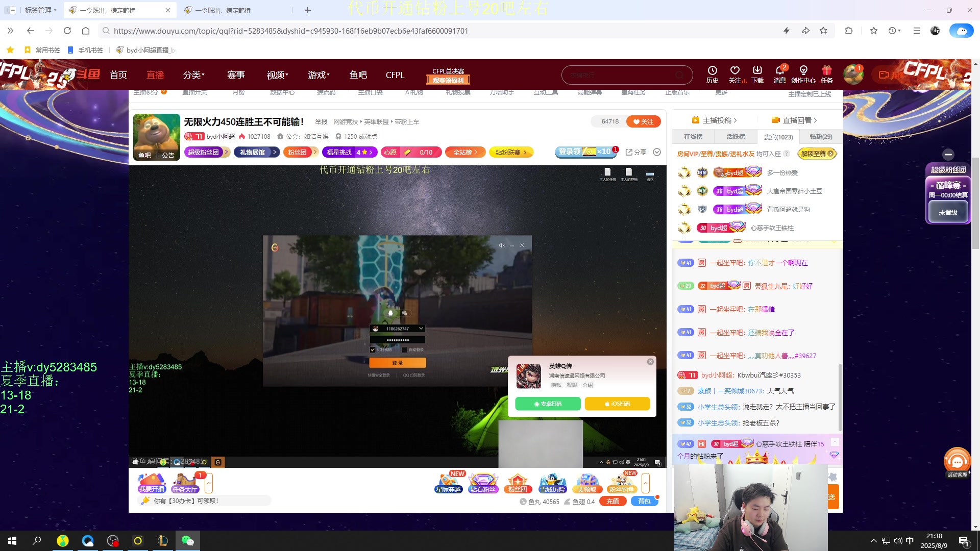Open the 任务 gift icon in header
This screenshot has width=980, height=551.
[x=827, y=74]
